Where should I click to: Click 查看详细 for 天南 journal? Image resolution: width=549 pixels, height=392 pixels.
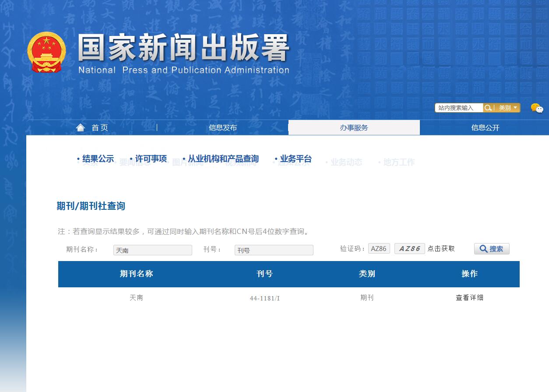pyautogui.click(x=468, y=297)
